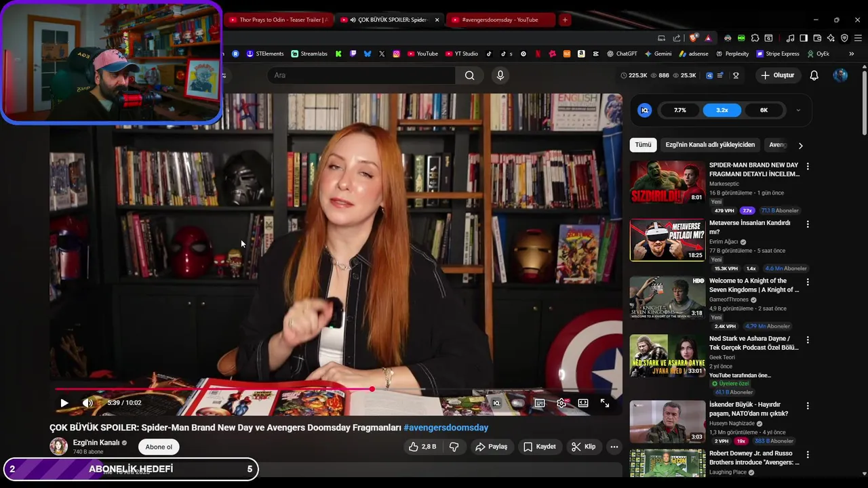Open options for Metaverse video

click(x=807, y=224)
